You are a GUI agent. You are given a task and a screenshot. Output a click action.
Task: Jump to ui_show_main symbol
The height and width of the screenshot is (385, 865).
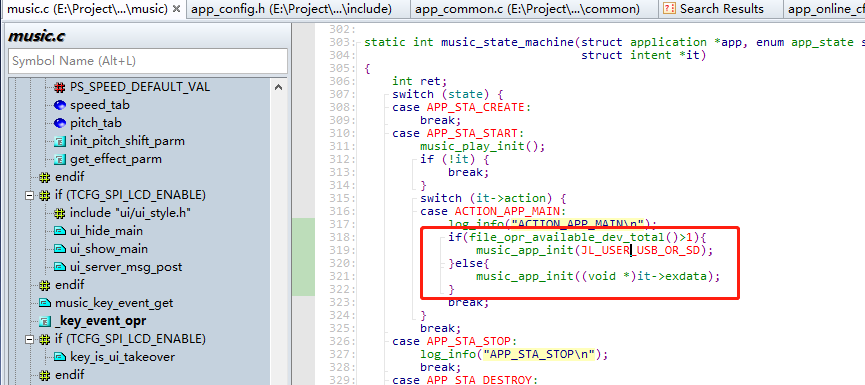[x=109, y=249]
